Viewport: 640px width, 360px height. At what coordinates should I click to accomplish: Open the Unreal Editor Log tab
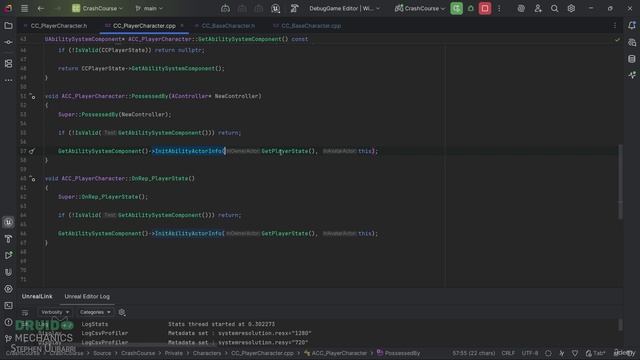point(87,296)
